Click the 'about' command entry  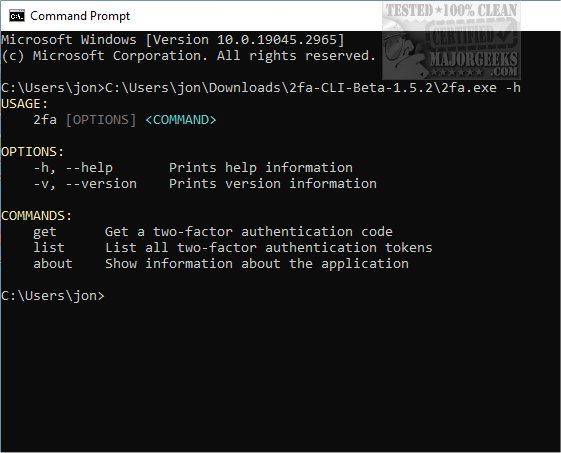point(53,264)
